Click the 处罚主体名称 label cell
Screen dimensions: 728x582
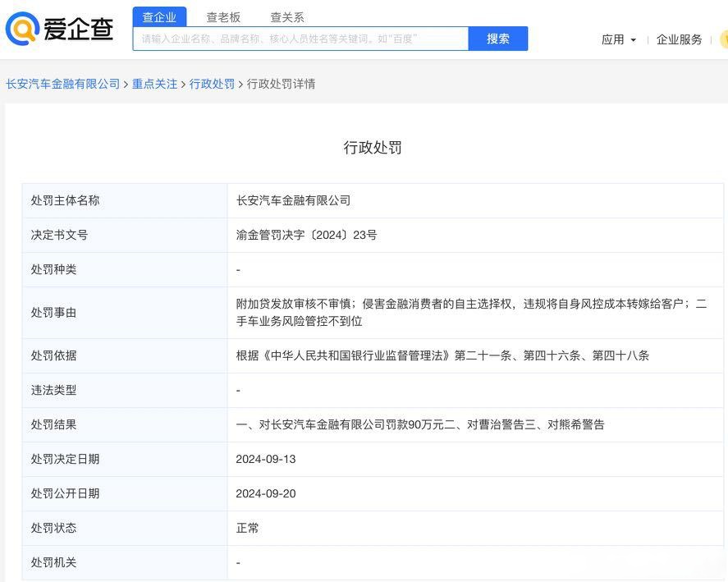tap(125, 200)
